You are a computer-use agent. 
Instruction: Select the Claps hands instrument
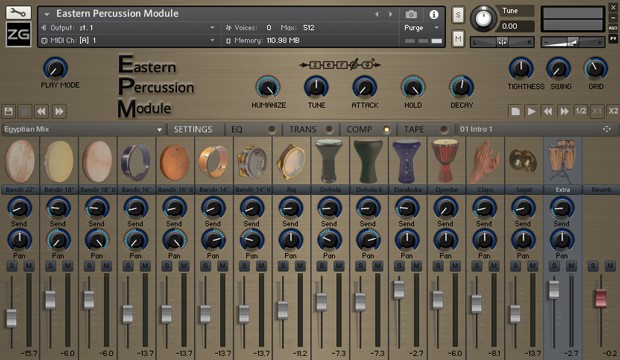[484, 161]
